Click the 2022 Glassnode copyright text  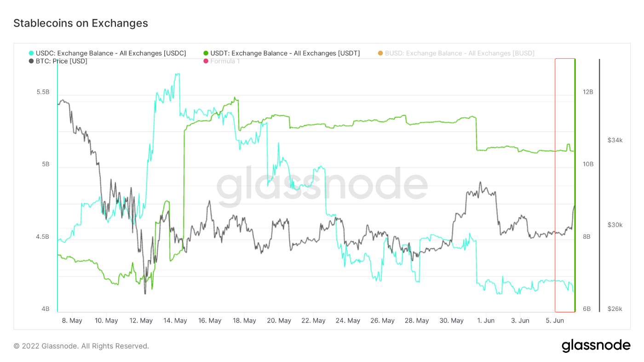[81, 346]
